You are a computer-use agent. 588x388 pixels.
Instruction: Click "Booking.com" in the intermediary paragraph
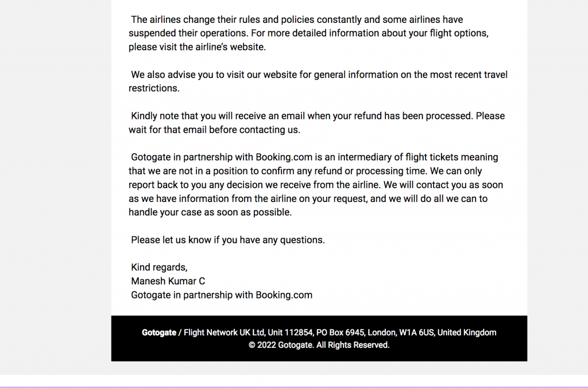284,157
